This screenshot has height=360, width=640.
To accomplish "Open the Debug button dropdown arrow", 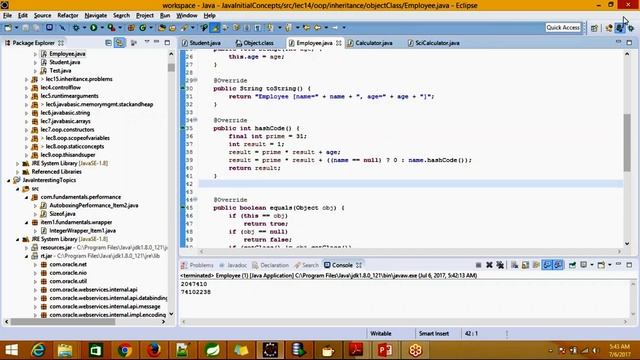I will point(84,27).
